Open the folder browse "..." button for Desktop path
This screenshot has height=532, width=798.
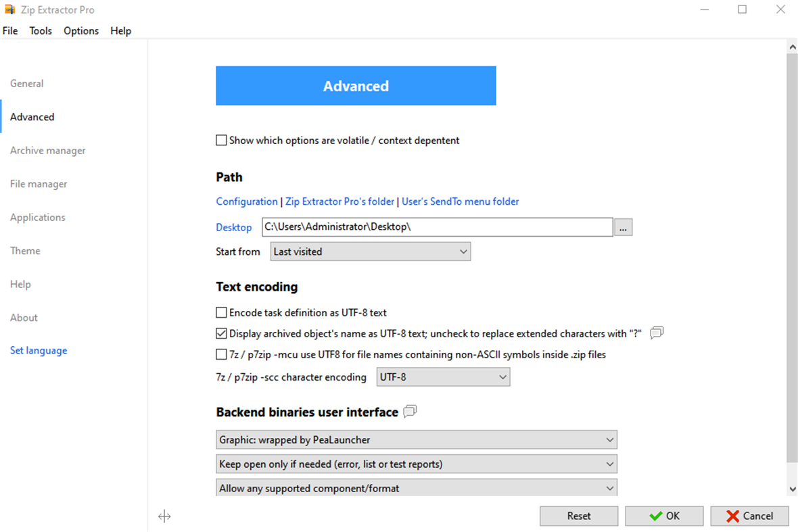[x=623, y=227]
